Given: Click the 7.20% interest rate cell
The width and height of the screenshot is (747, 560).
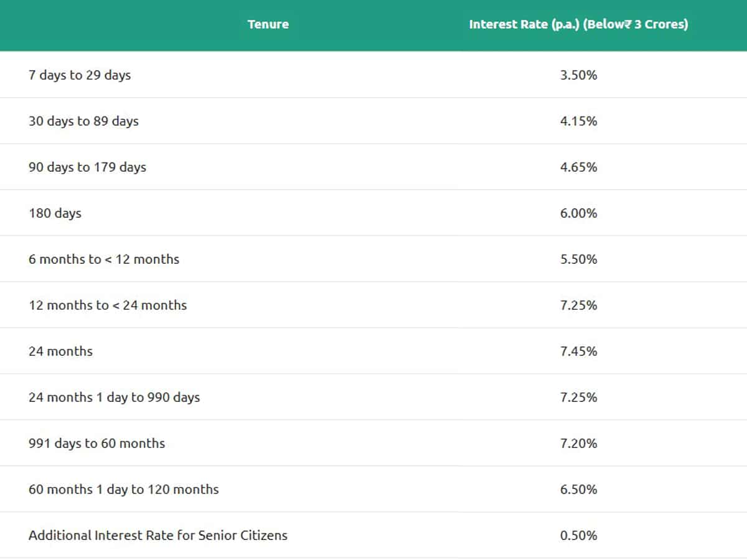Looking at the screenshot, I should point(578,443).
